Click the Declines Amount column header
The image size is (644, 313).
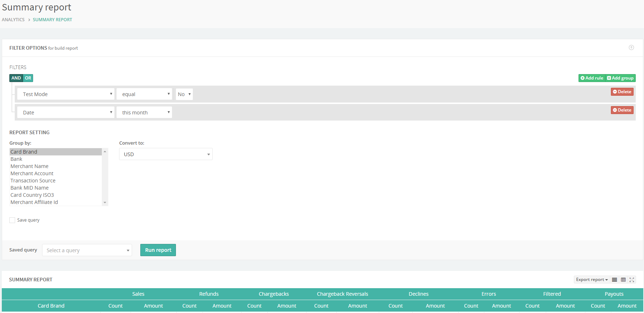(x=435, y=306)
